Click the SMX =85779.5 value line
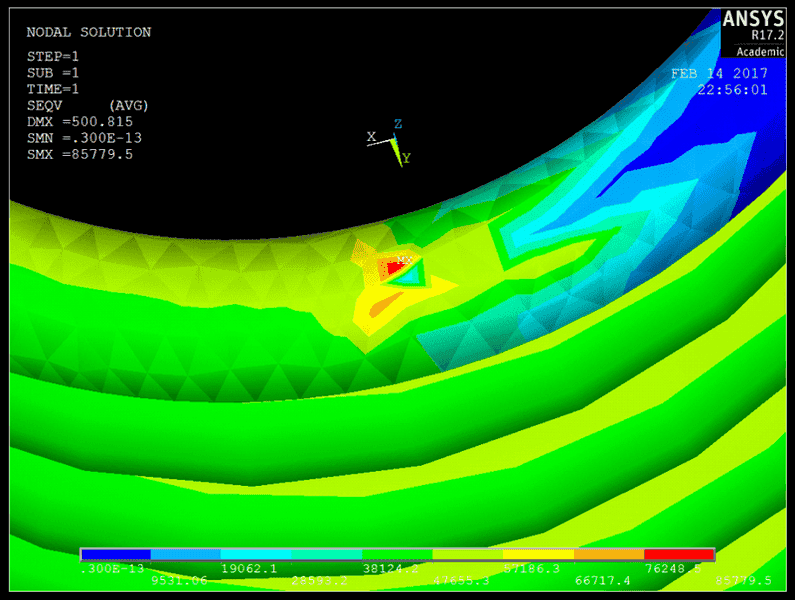Image resolution: width=795 pixels, height=600 pixels. coord(79,154)
